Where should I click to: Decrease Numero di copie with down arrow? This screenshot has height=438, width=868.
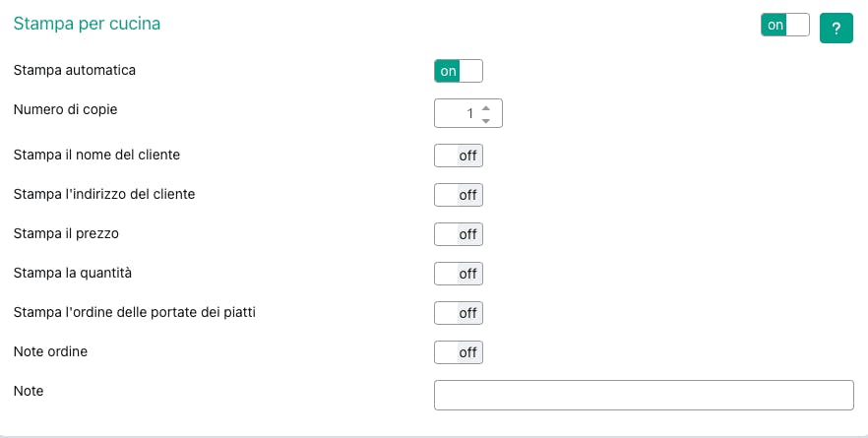click(x=486, y=120)
